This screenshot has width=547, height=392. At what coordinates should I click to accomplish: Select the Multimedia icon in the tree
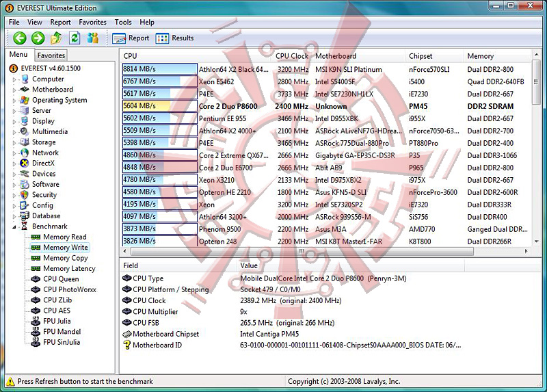(x=25, y=131)
